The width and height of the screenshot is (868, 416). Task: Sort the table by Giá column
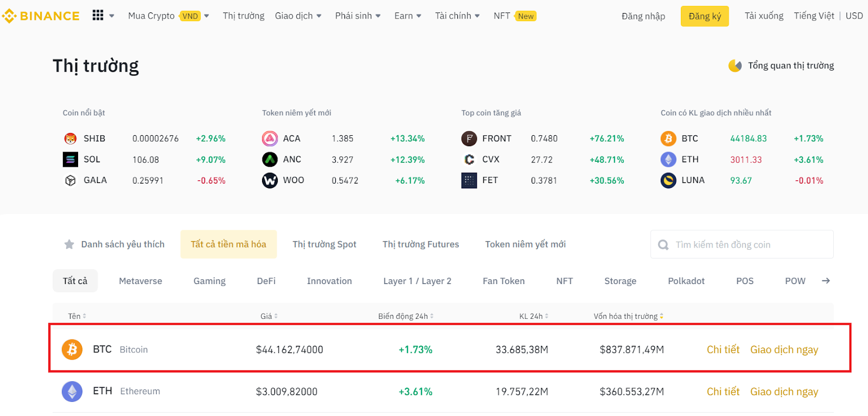269,316
